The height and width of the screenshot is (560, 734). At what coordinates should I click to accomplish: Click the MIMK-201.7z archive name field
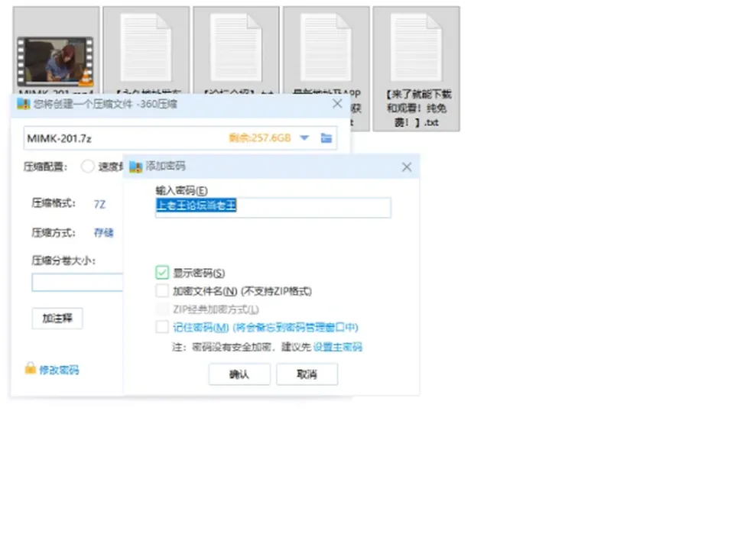[x=180, y=138]
